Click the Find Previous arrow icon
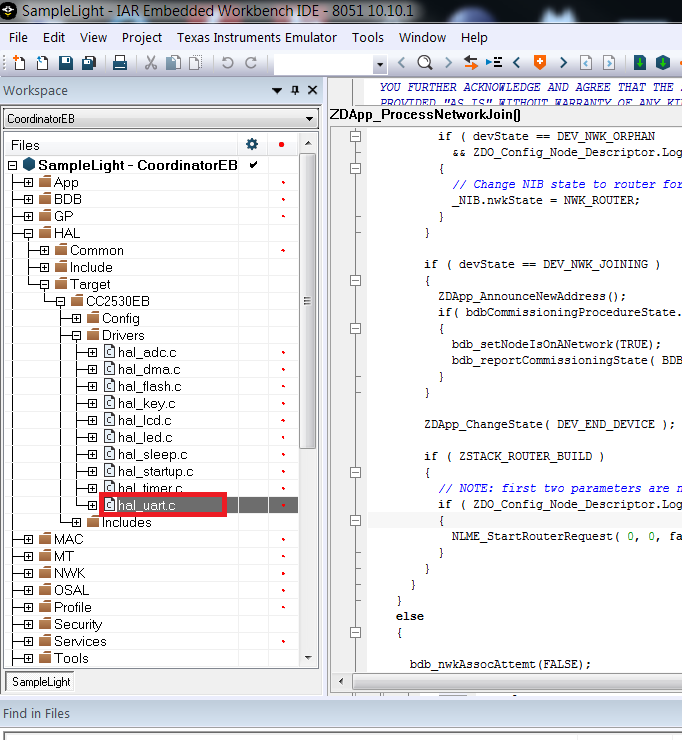 coord(402,63)
